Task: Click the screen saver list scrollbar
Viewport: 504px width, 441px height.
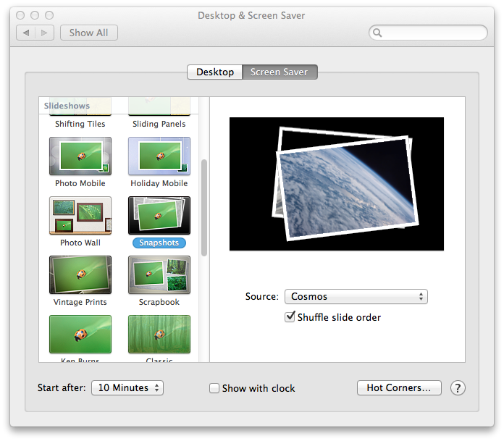Action: [204, 208]
